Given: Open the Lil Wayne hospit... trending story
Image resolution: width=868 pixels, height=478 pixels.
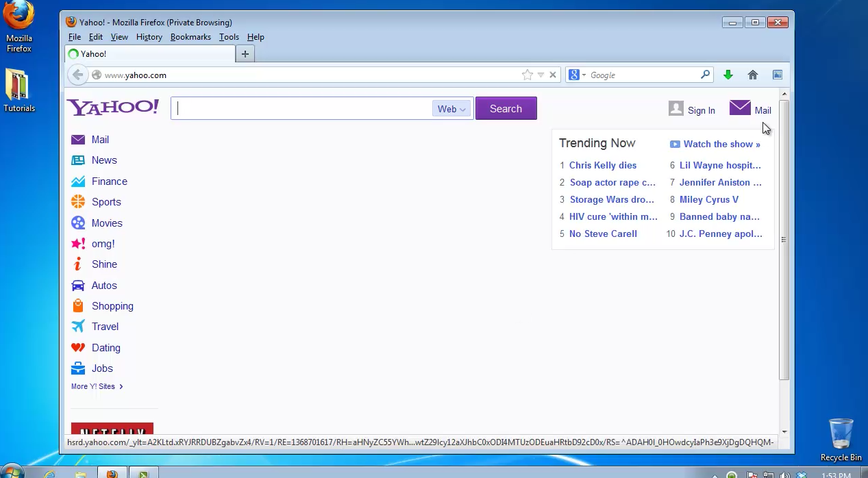Looking at the screenshot, I should 720,165.
